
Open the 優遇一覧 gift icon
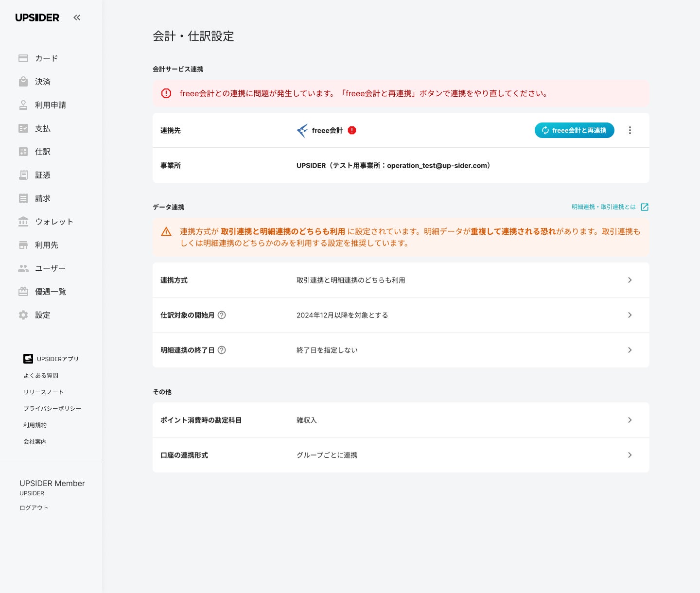[23, 292]
